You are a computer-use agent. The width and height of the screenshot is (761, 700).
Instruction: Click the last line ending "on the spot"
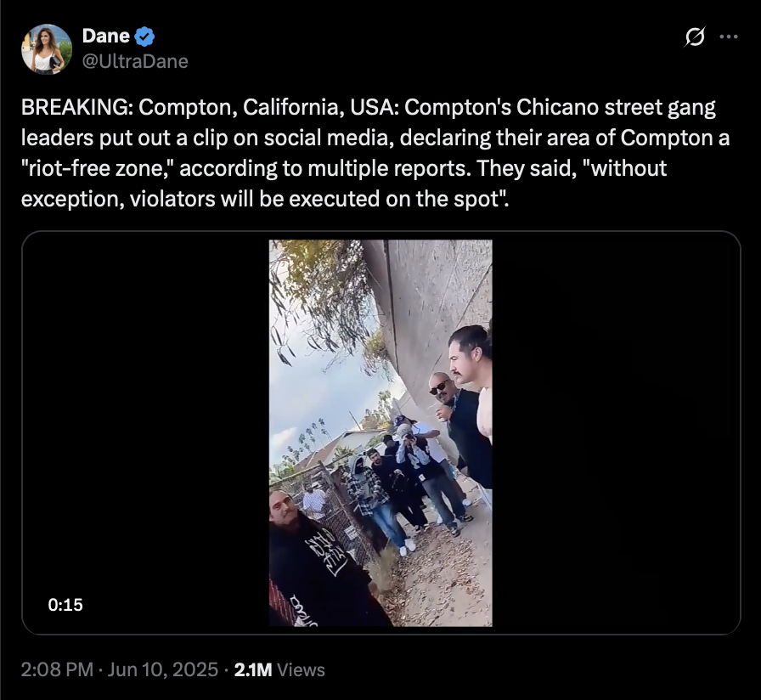(x=265, y=199)
